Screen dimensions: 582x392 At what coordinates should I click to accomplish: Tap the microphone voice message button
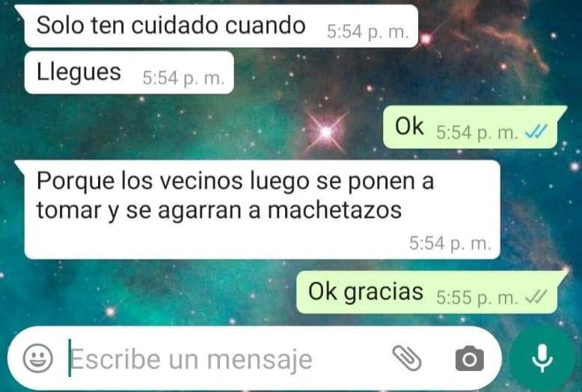[x=542, y=358]
